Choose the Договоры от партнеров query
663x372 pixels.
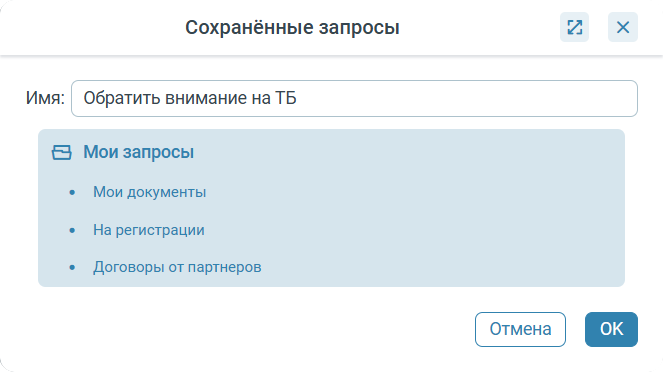177,267
